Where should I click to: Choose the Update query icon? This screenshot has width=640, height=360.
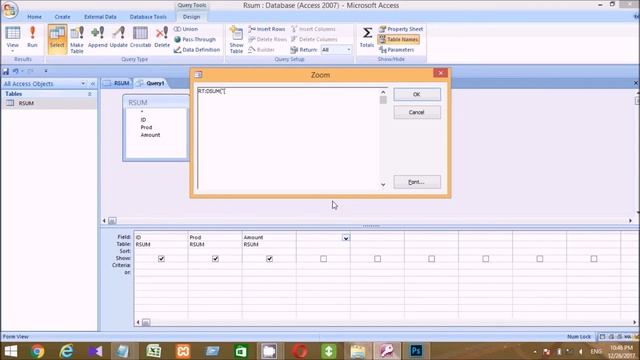(118, 37)
